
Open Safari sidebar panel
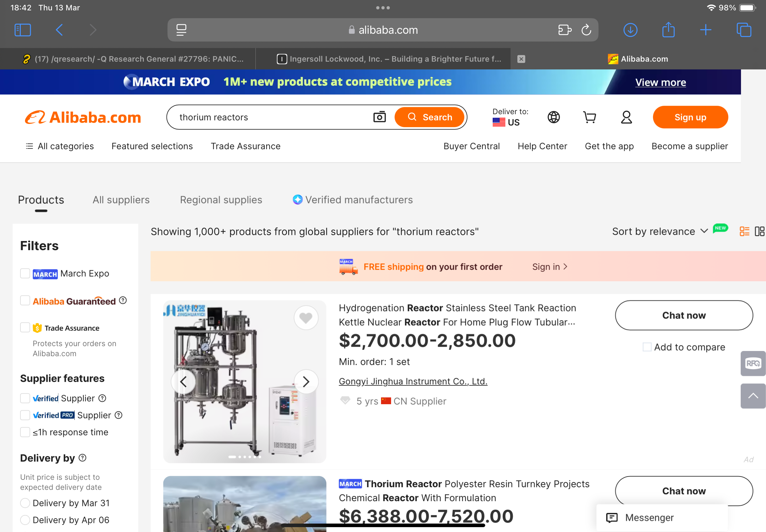pos(23,30)
